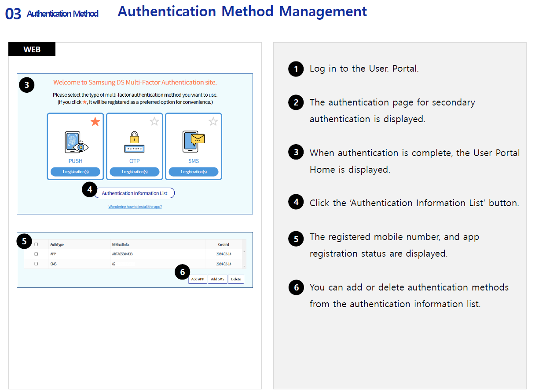This screenshot has height=392, width=535.
Task: Click the table scrollbar up arrow
Action: click(x=244, y=251)
